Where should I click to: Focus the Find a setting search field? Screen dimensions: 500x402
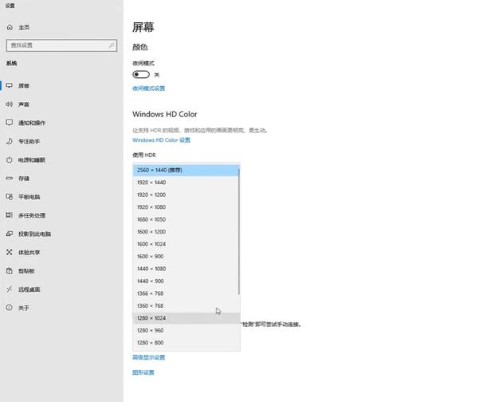click(61, 45)
